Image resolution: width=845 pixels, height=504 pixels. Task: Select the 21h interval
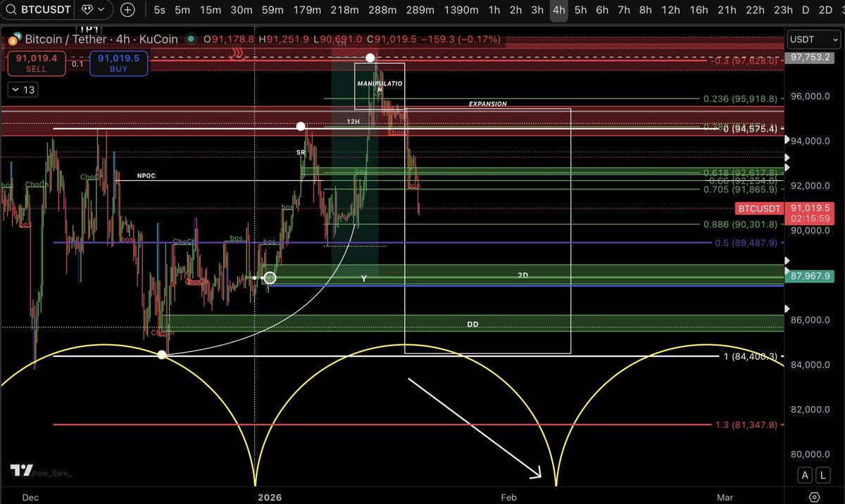tap(727, 11)
